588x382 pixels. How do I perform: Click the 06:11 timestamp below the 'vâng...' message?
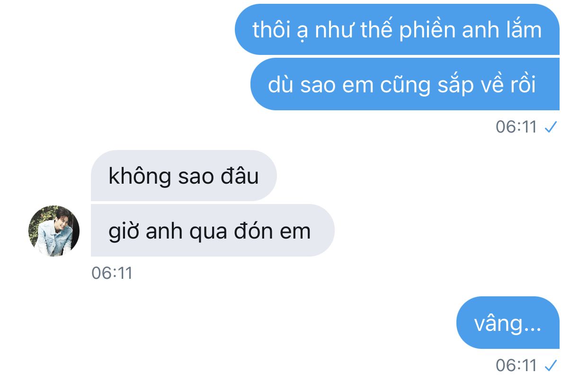click(x=516, y=365)
